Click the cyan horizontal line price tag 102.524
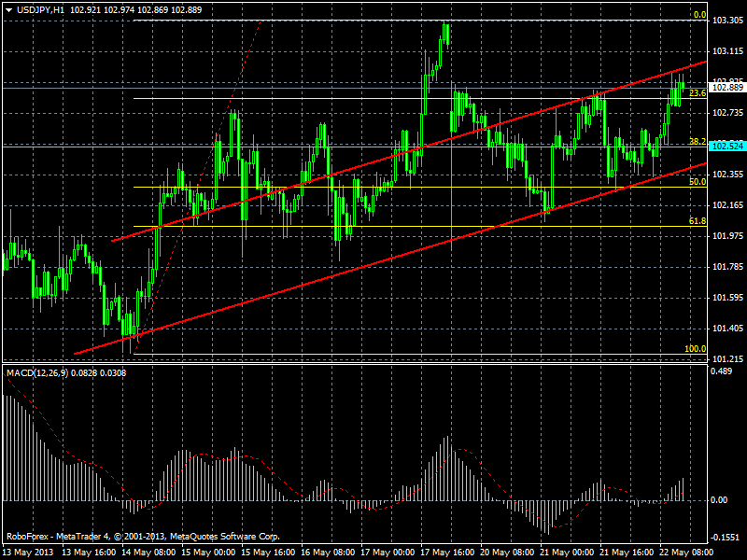Image resolution: width=747 pixels, height=560 pixels. (727, 147)
